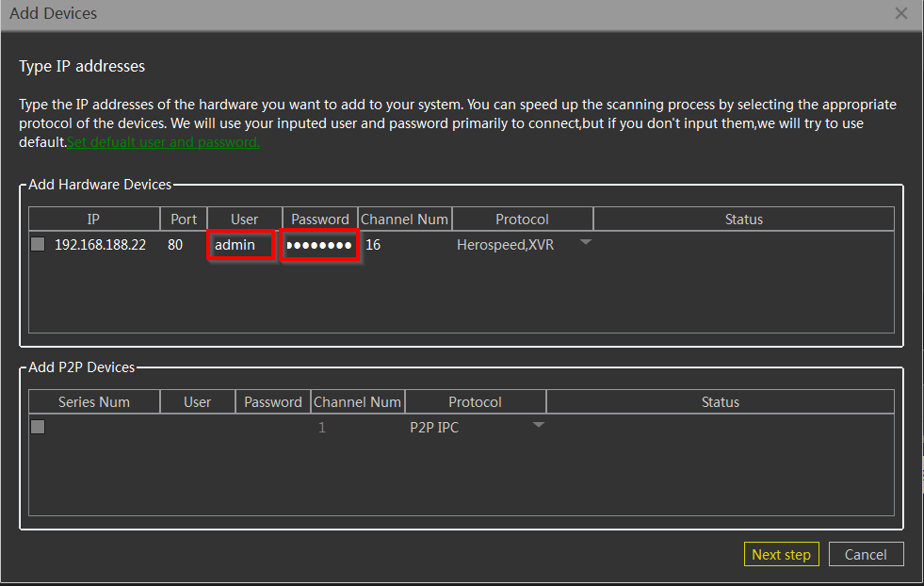This screenshot has height=586, width=924.
Task: Click the Herospeed,XVR protocol text
Action: (505, 245)
